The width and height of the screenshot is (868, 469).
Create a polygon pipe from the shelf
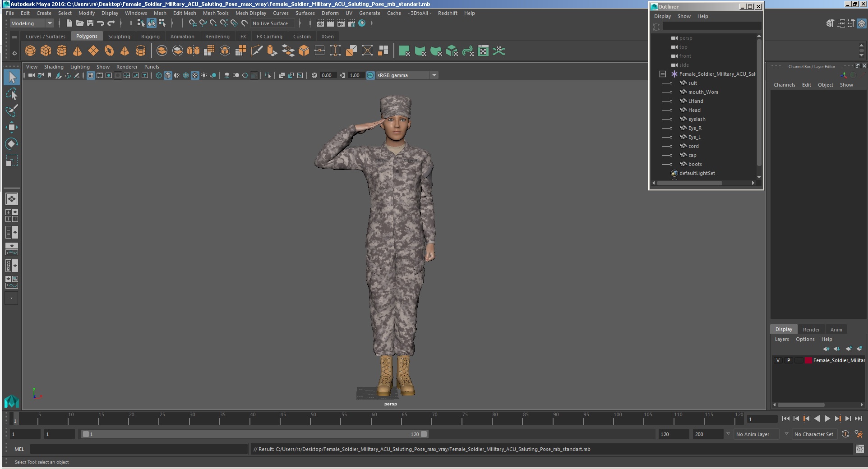click(141, 51)
